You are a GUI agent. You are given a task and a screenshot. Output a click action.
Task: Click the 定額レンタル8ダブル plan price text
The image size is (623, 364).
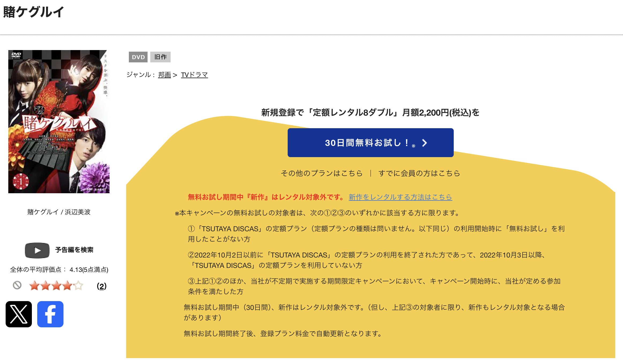coord(370,112)
